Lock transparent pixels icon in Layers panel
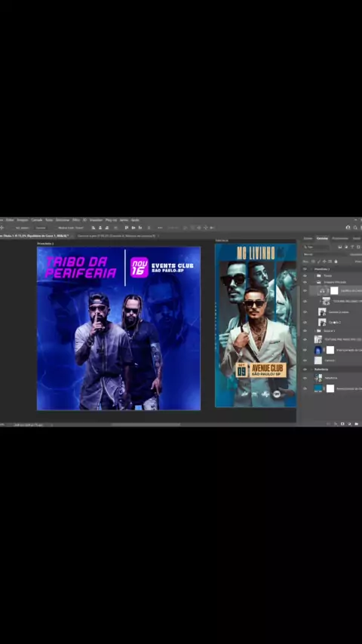362x644 pixels. tap(313, 261)
